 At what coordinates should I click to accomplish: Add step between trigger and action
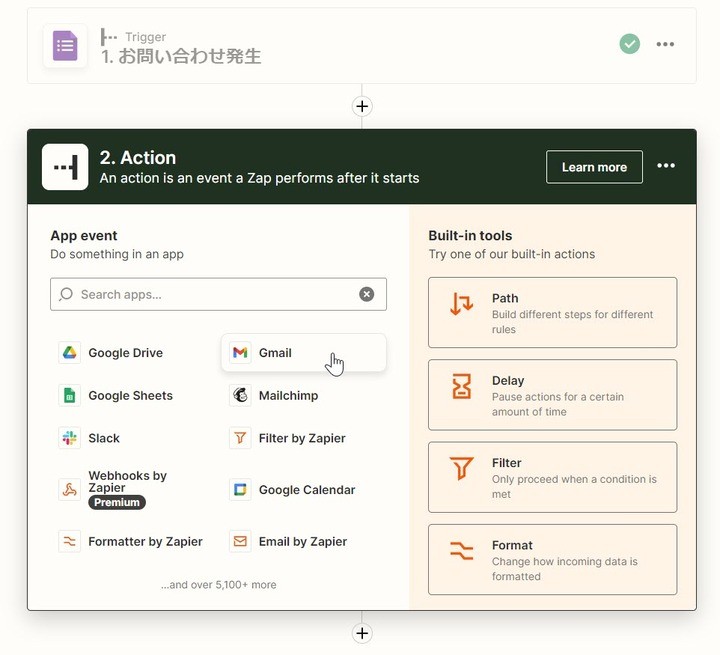[362, 107]
